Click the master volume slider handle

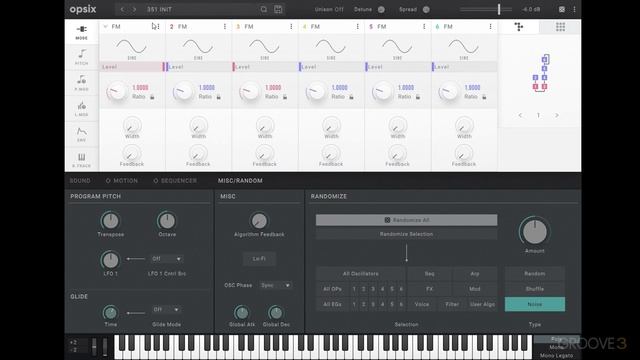[x=499, y=9]
